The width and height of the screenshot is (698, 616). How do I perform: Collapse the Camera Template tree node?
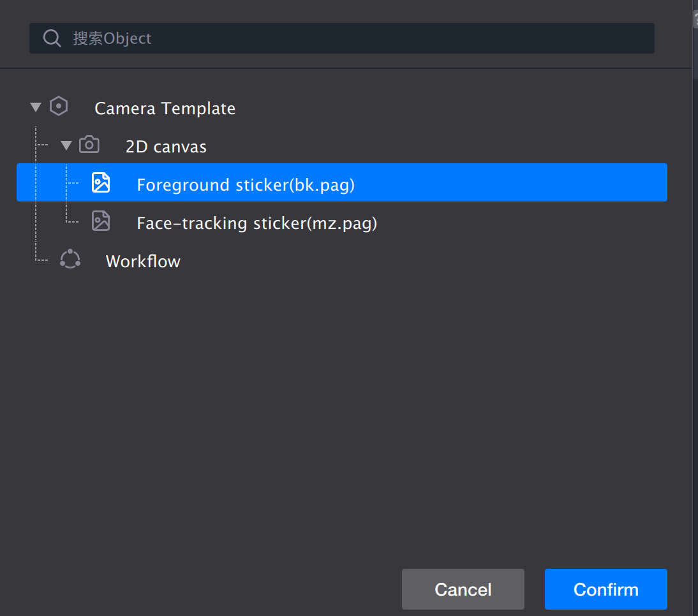pyautogui.click(x=36, y=108)
